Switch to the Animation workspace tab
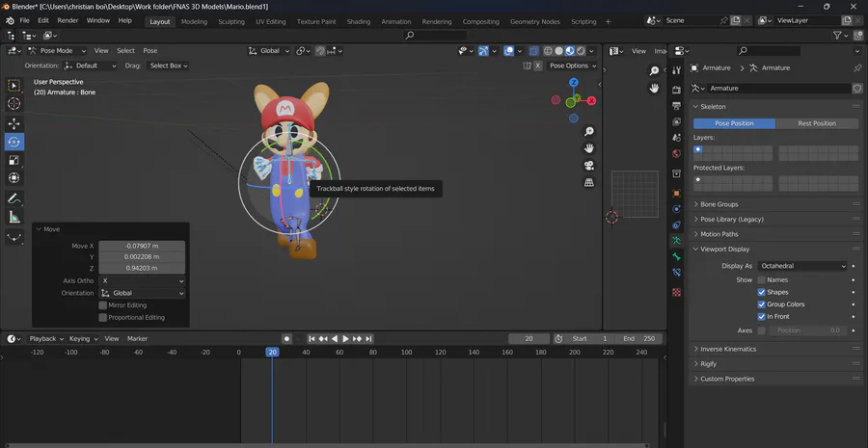 pos(395,21)
